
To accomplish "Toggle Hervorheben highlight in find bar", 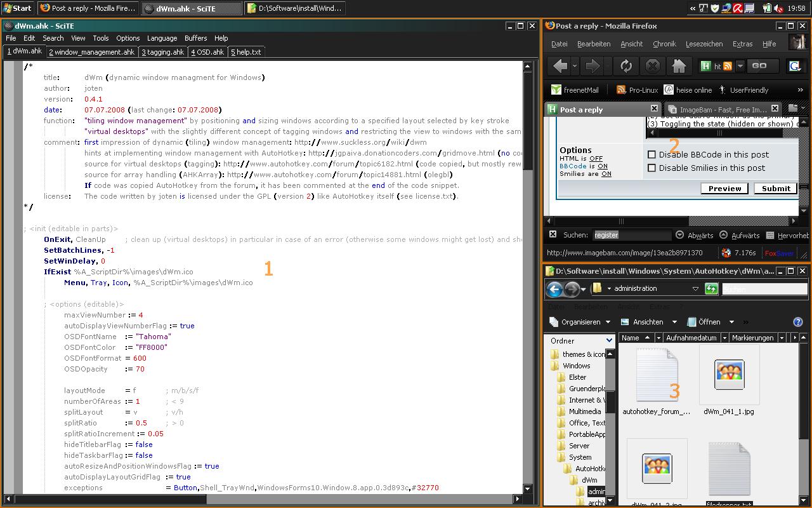I will 787,235.
